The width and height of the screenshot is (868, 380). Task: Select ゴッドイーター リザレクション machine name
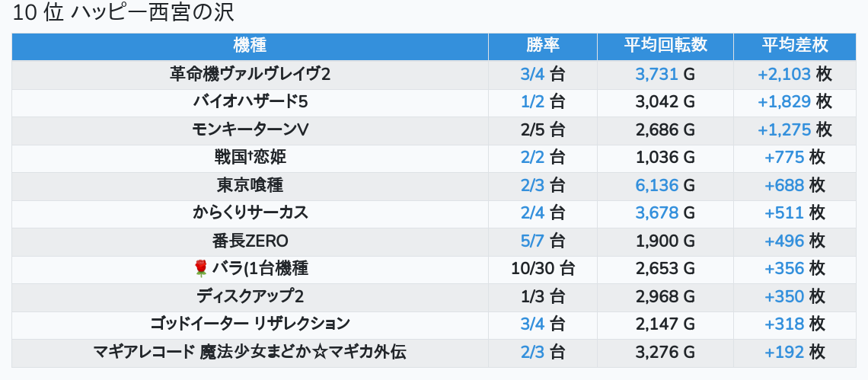[250, 324]
